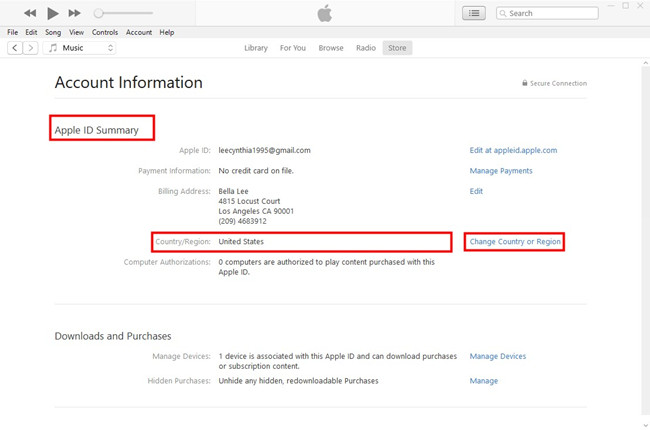Image resolution: width=650 pixels, height=430 pixels.
Task: Click the Apple logo in the header
Action: 325,13
